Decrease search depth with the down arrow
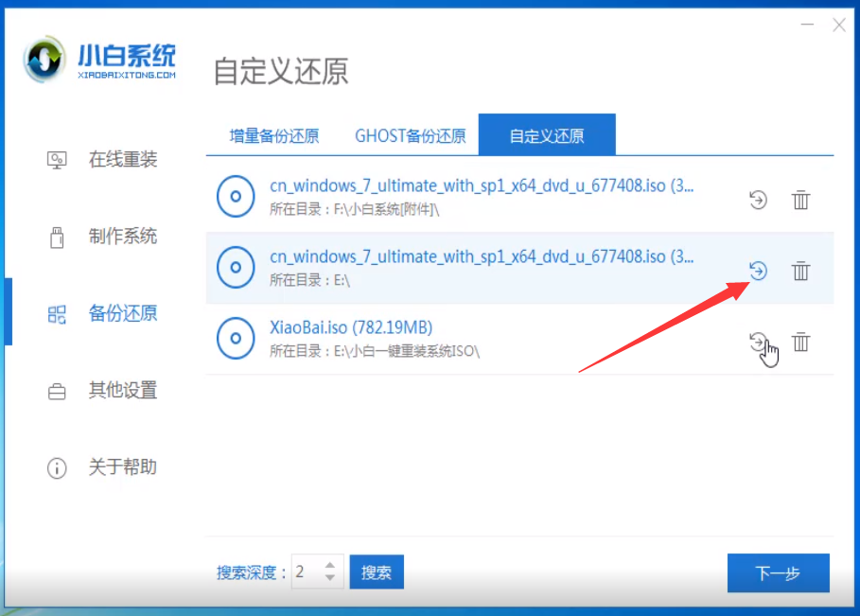The height and width of the screenshot is (616, 860). coord(329,577)
